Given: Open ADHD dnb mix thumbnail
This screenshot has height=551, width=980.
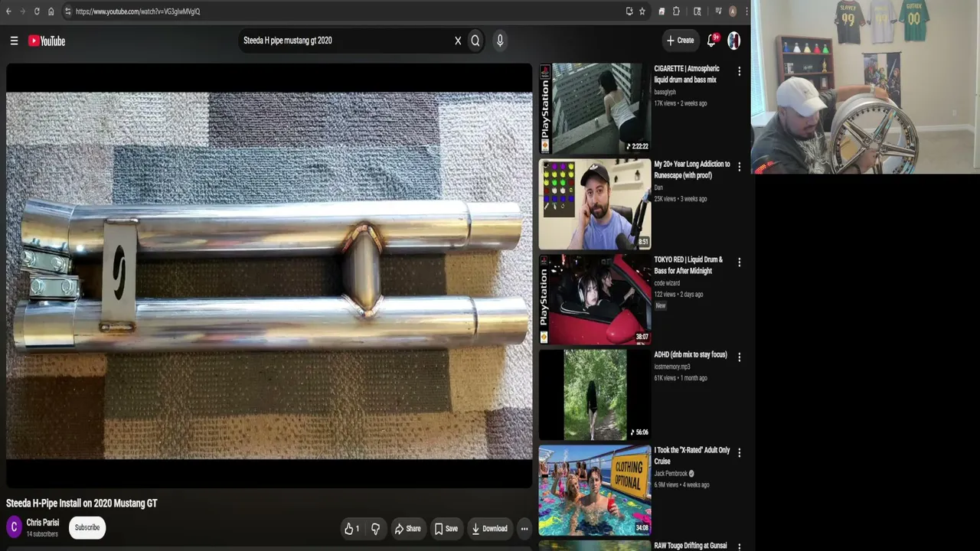Looking at the screenshot, I should click(x=595, y=395).
